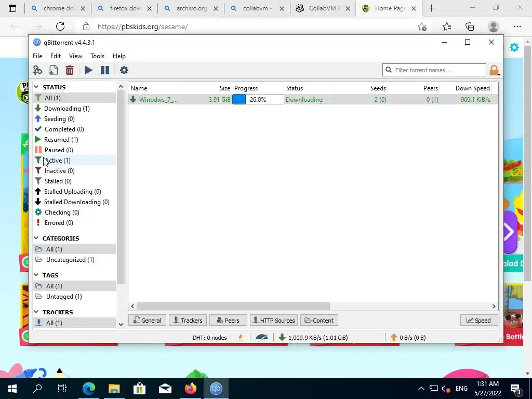Image resolution: width=532 pixels, height=399 pixels.
Task: Click Add torrent file toolbar icon
Action: point(54,70)
